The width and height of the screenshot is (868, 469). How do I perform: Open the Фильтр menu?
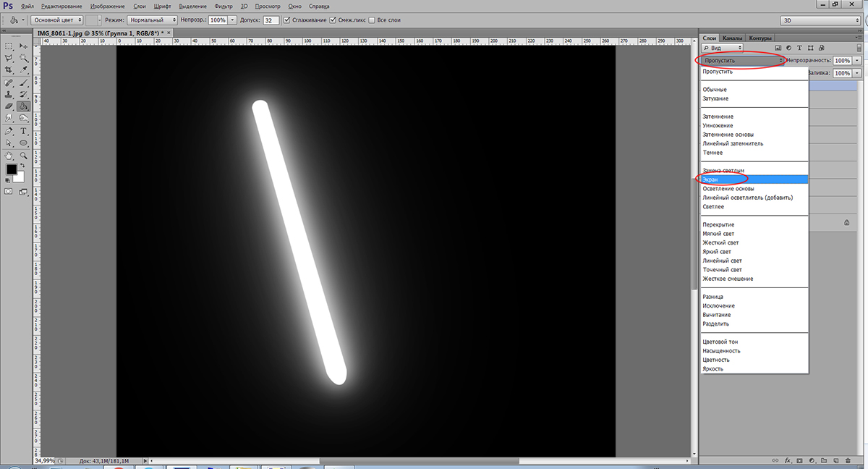224,5
